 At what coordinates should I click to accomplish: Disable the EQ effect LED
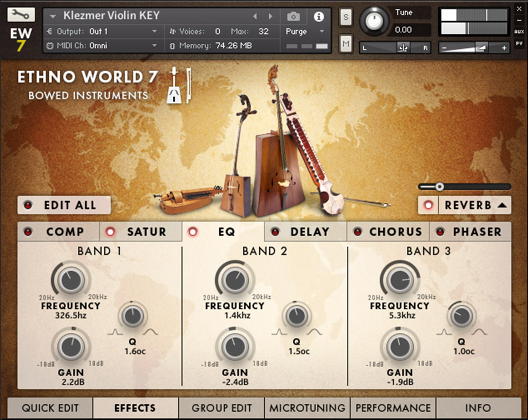(x=193, y=232)
